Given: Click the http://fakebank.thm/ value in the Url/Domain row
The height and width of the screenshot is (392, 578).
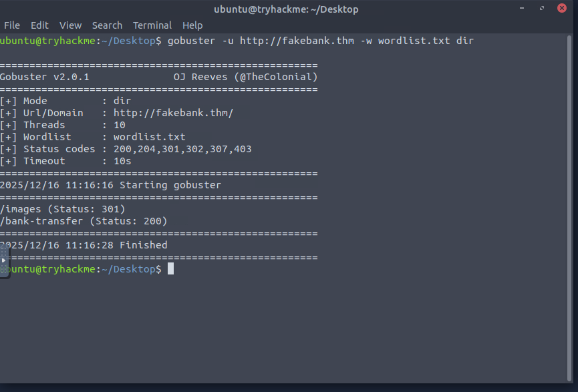Looking at the screenshot, I should 173,113.
